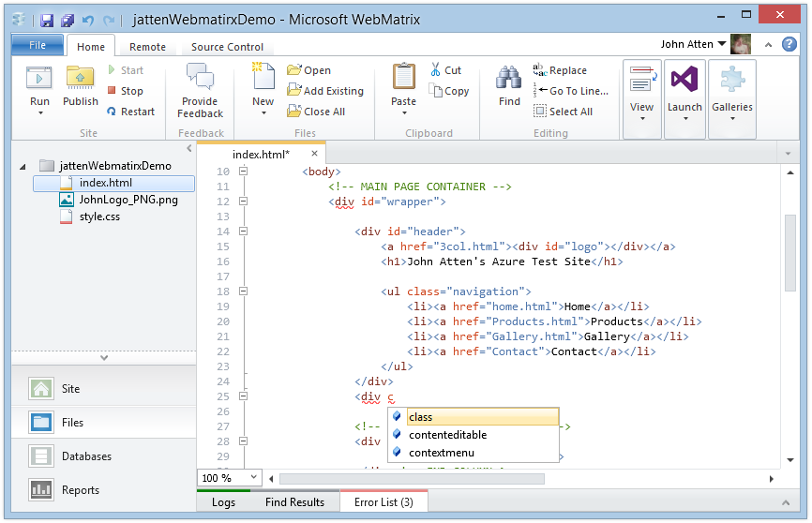Expand the New file dropdown arrow
Screen dimensions: 812x523
(x=263, y=112)
